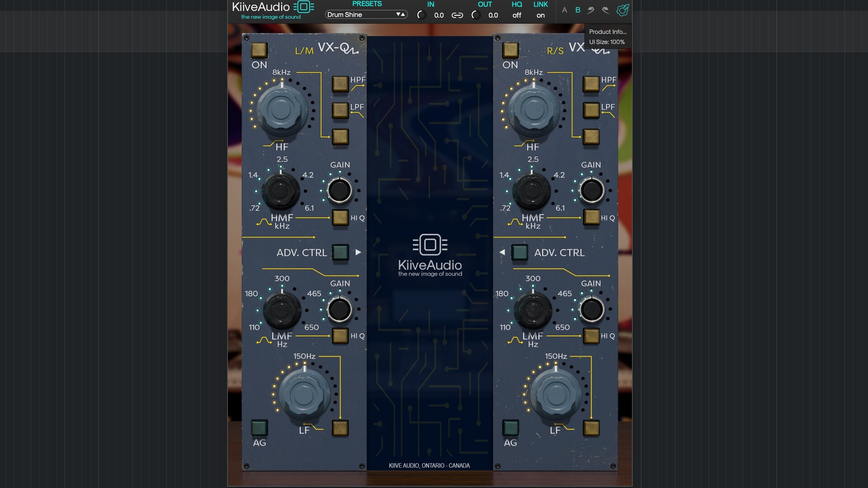Click the L/M HF 8kHz gain knob
Viewport: 868px width, 488px height.
[x=281, y=110]
